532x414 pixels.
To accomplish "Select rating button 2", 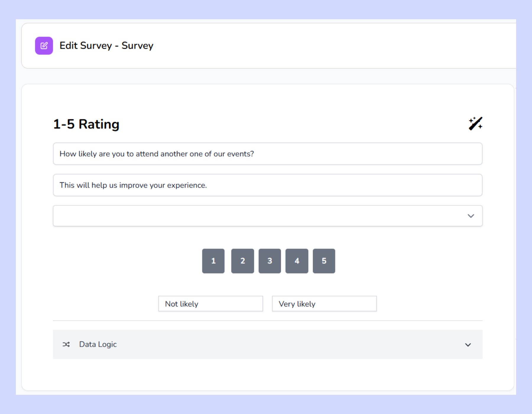I will 243,261.
